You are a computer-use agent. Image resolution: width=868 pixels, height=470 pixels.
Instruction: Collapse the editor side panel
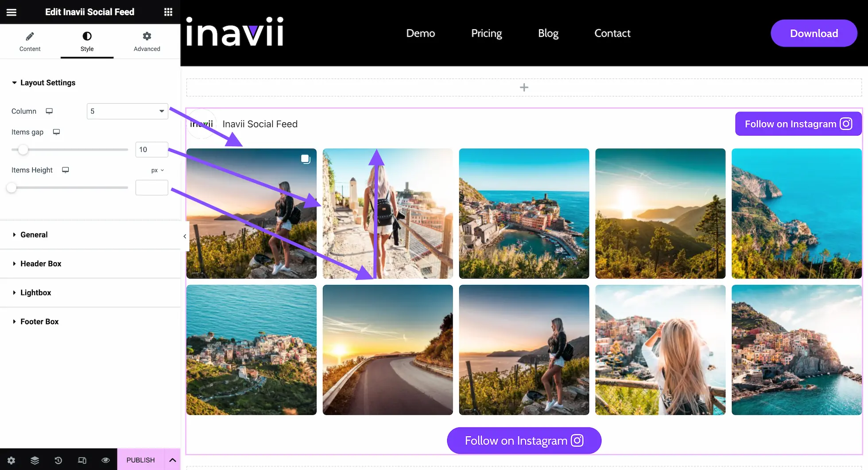coord(185,236)
